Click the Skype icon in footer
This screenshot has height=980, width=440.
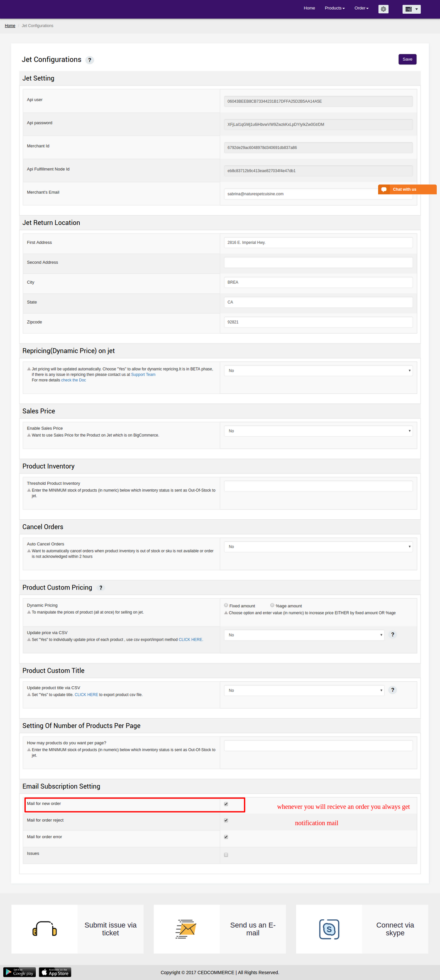tap(329, 929)
